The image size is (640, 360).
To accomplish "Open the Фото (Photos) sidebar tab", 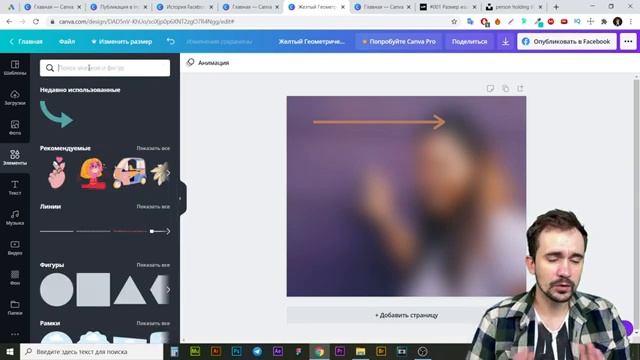I will click(x=15, y=127).
